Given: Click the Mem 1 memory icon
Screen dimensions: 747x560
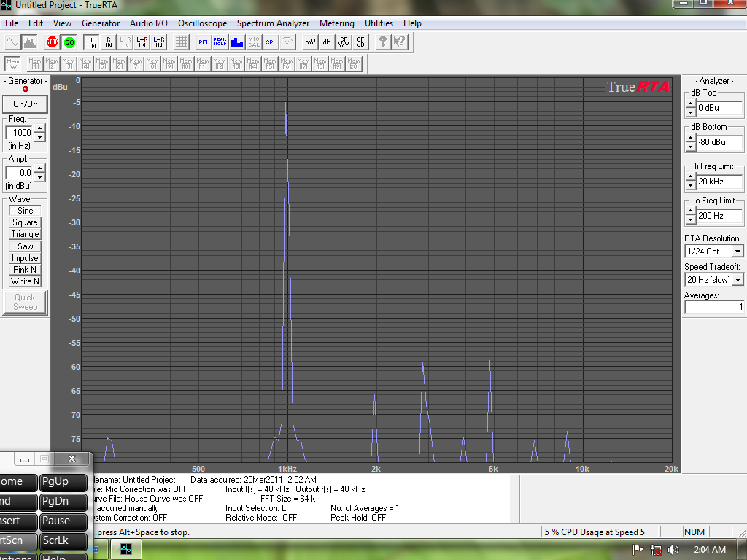Looking at the screenshot, I should pyautogui.click(x=35, y=64).
